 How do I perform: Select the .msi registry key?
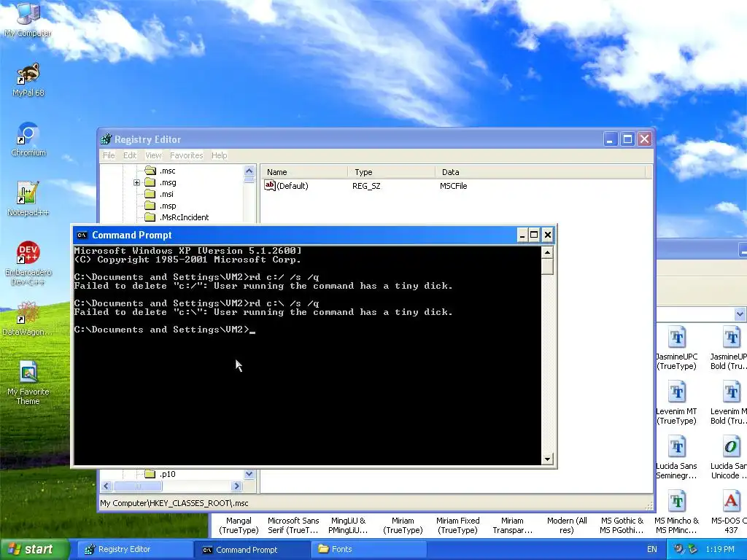[159, 194]
